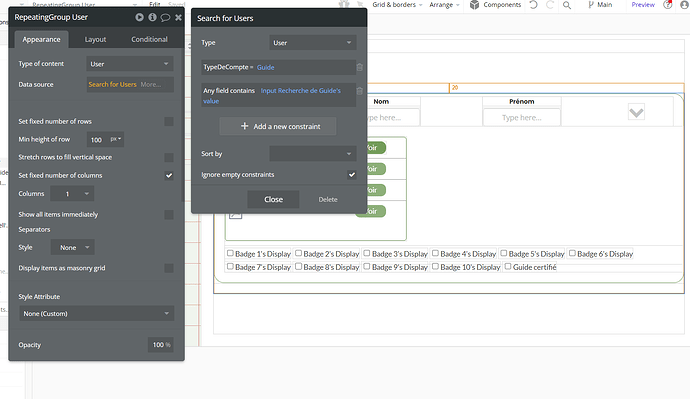
Task: Delete the TypeDeCompte constraint with trash icon
Action: (x=360, y=67)
